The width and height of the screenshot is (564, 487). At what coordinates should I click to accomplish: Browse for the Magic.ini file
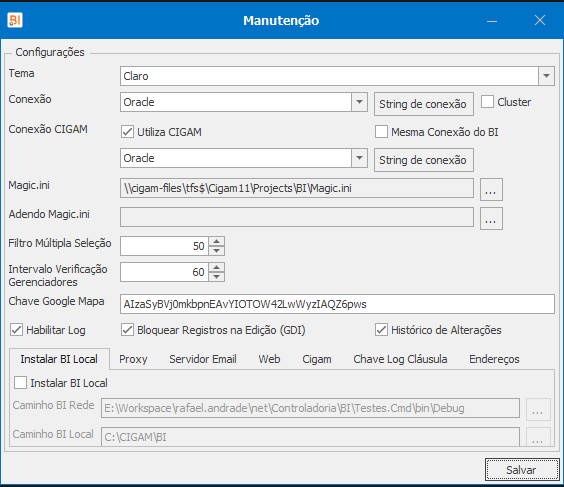491,189
